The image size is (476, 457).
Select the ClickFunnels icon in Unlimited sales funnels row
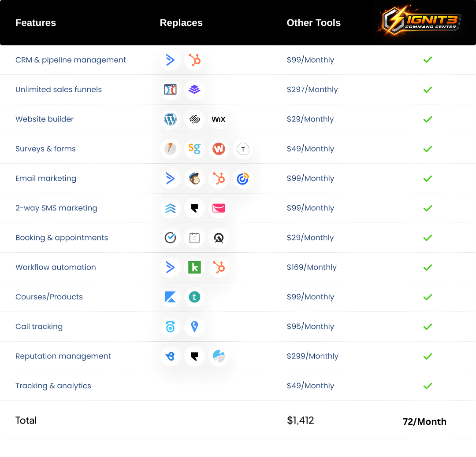170,89
